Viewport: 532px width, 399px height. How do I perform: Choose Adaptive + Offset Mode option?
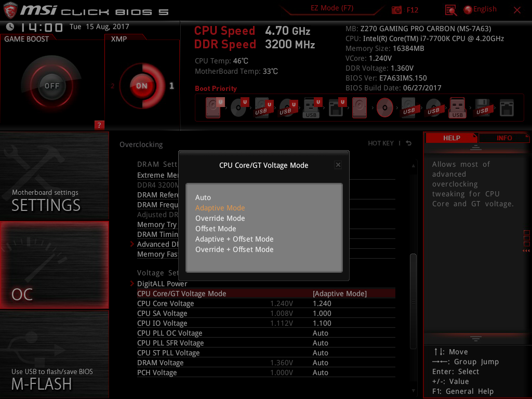coord(234,239)
